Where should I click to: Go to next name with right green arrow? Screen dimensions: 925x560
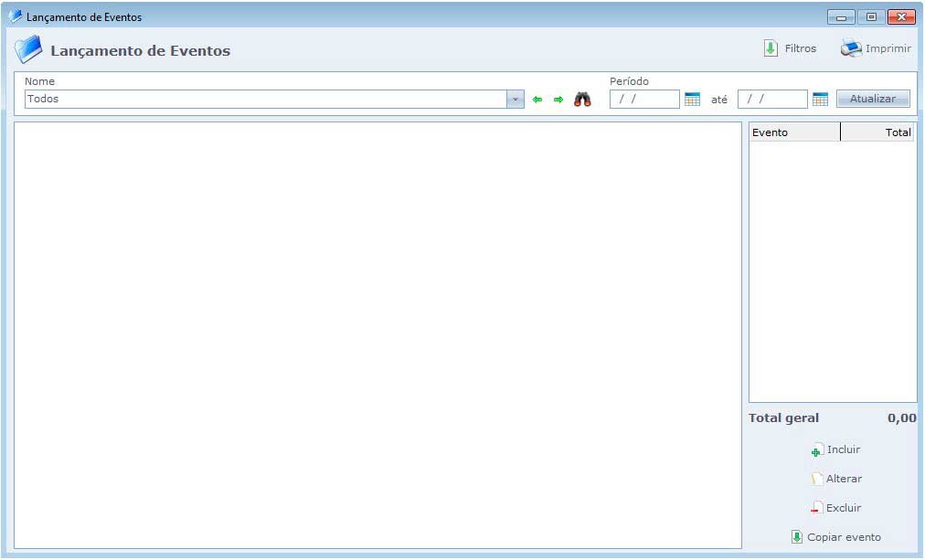558,100
